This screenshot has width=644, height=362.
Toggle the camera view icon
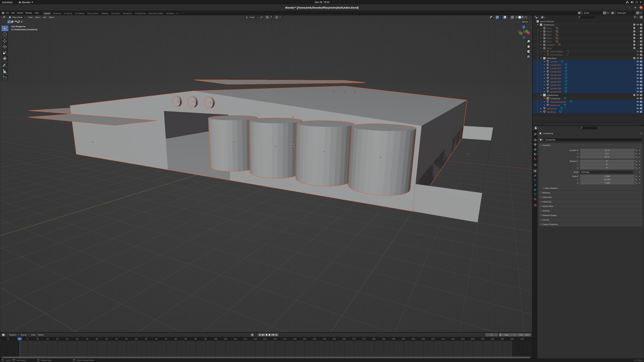[x=528, y=51]
